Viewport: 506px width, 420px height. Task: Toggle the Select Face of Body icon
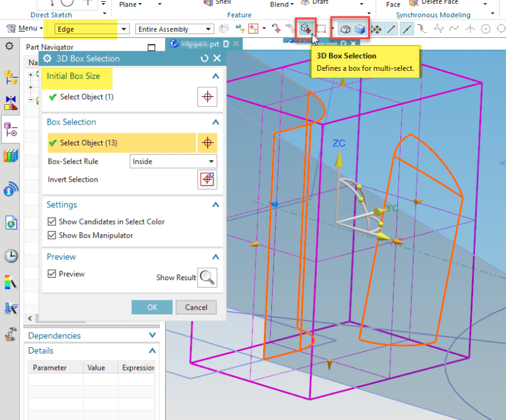point(345,29)
